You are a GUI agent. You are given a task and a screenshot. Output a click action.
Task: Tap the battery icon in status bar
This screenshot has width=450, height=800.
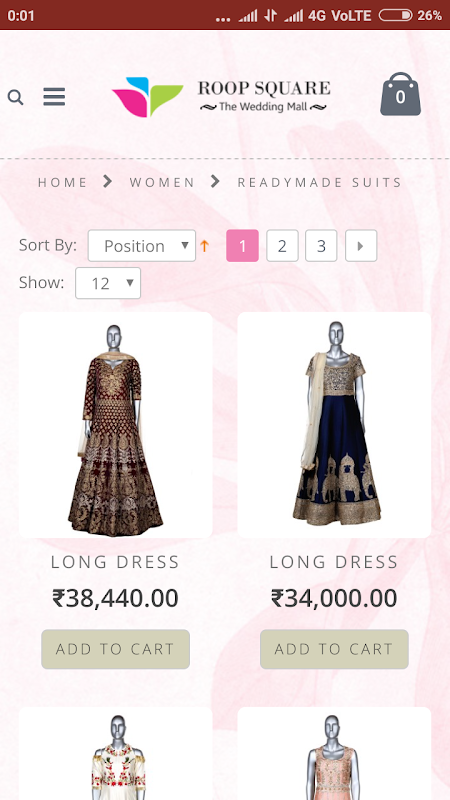[x=395, y=15]
